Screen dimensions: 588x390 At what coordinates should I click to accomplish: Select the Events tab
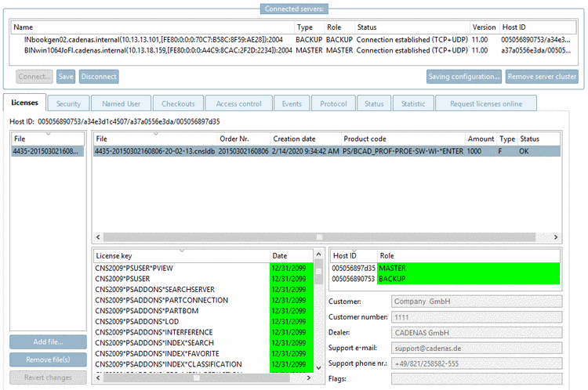pyautogui.click(x=292, y=104)
